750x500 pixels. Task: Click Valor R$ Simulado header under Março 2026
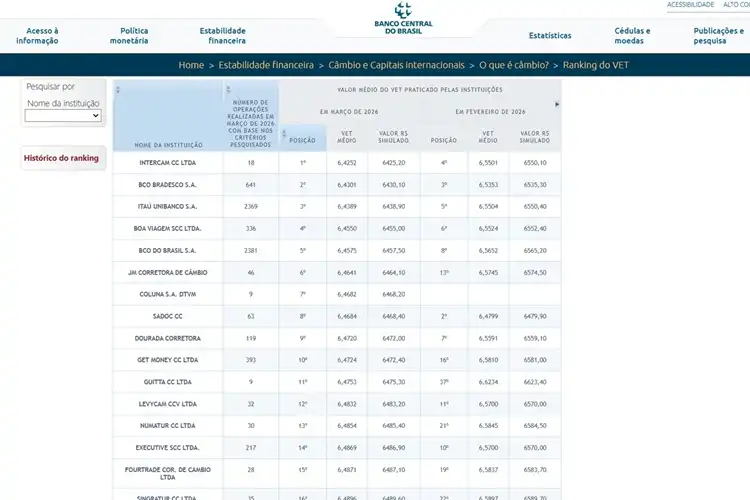tap(394, 137)
